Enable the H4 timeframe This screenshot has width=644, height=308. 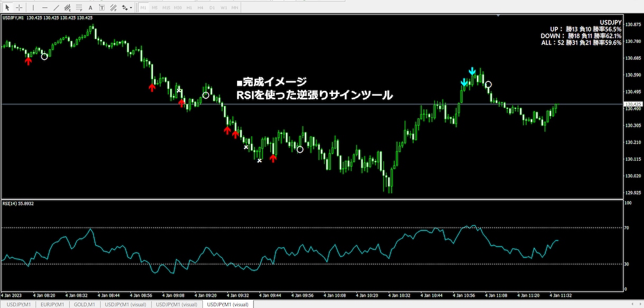click(200, 8)
